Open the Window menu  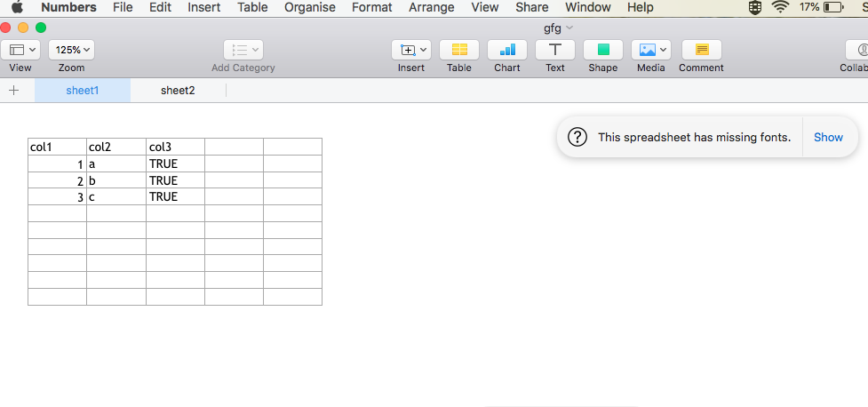coord(588,7)
